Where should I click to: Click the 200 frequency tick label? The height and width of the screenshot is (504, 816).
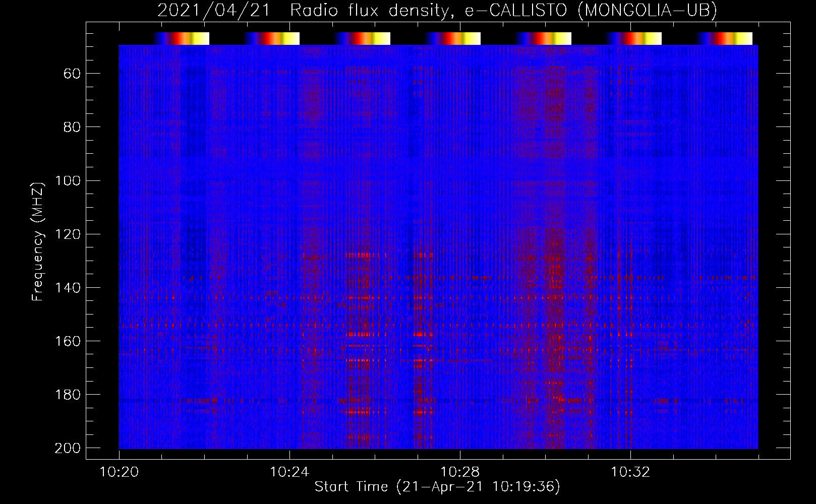pyautogui.click(x=68, y=448)
